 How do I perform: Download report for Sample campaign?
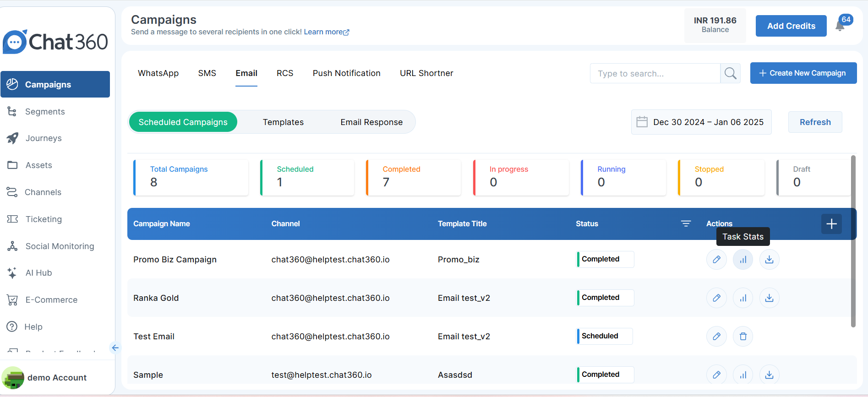770,375
